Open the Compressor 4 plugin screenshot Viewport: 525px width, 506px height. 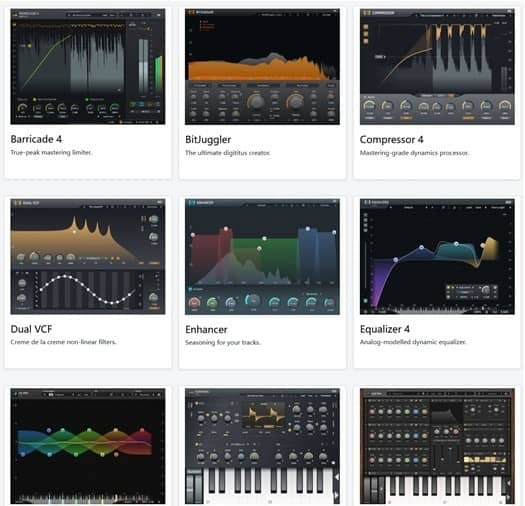point(437,67)
